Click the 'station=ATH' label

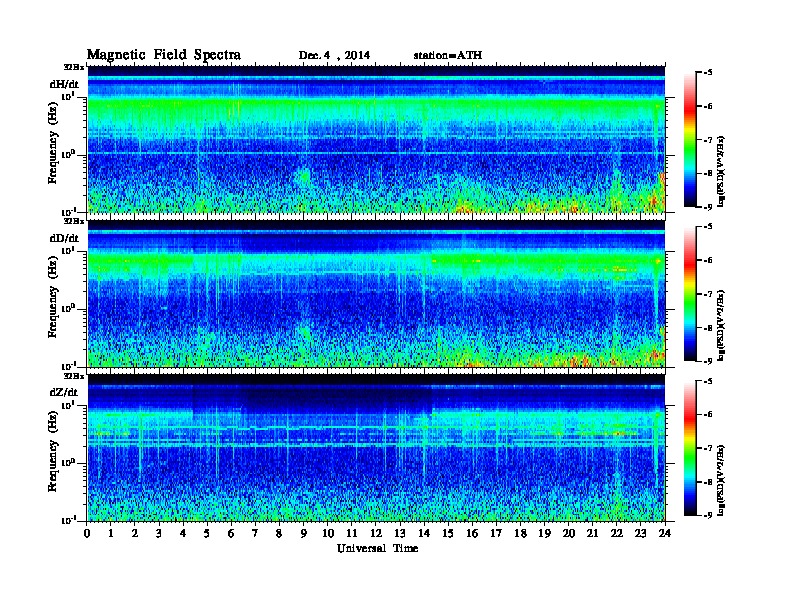point(448,56)
